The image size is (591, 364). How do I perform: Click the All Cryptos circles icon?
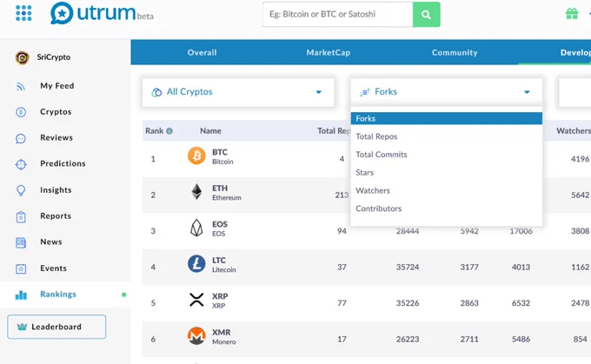coord(156,92)
